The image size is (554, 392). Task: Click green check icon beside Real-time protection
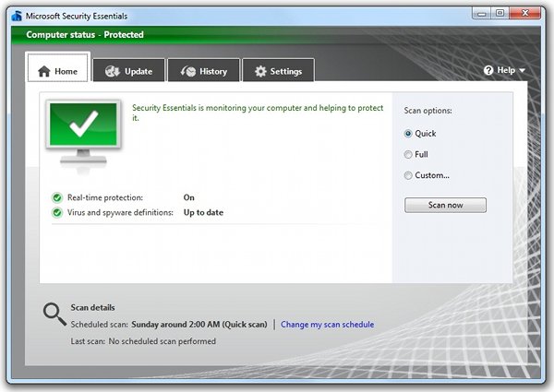(x=57, y=197)
